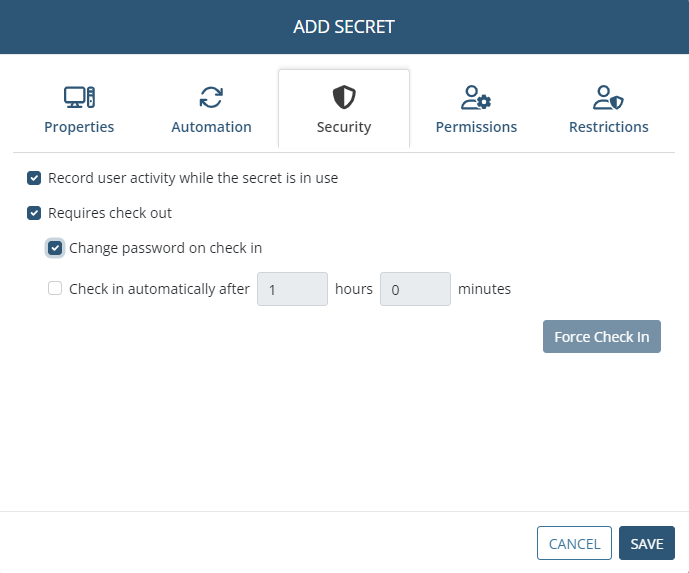Click the Cancel button
689x573 pixels.
click(x=574, y=544)
